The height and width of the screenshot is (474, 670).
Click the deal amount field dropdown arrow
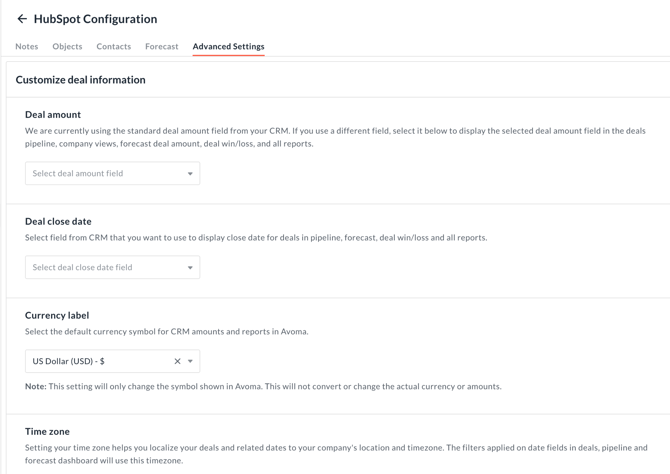[x=190, y=174]
